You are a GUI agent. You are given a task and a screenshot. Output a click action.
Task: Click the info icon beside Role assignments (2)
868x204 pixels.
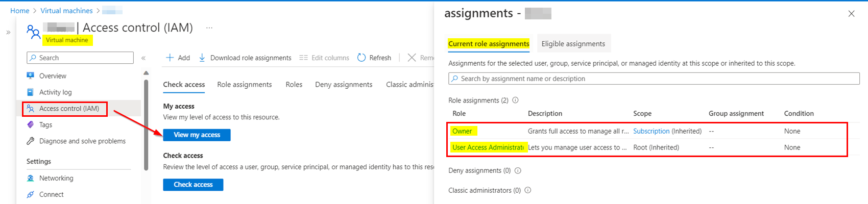[515, 100]
